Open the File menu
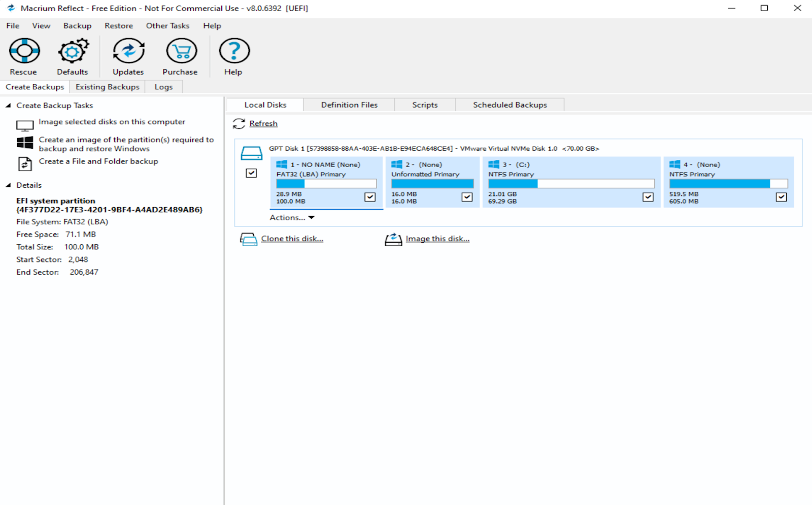This screenshot has height=505, width=812. click(x=13, y=26)
